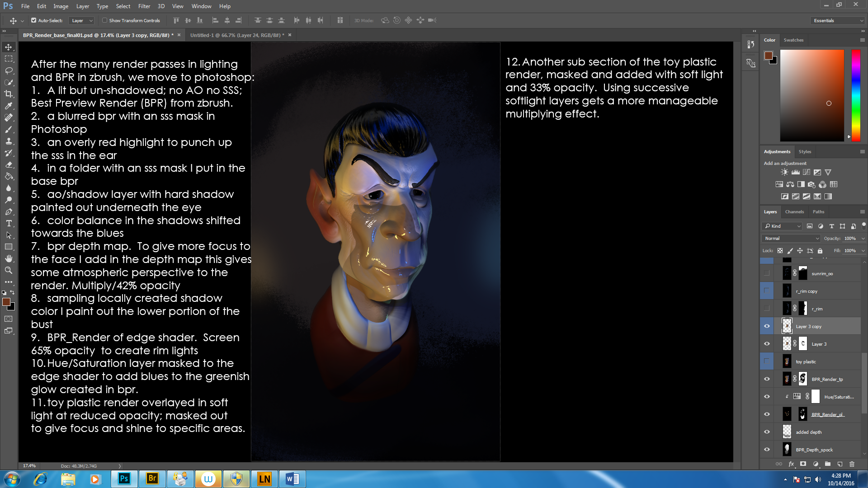This screenshot has height=488, width=868.
Task: Show the toy plastic layer
Action: click(x=767, y=361)
